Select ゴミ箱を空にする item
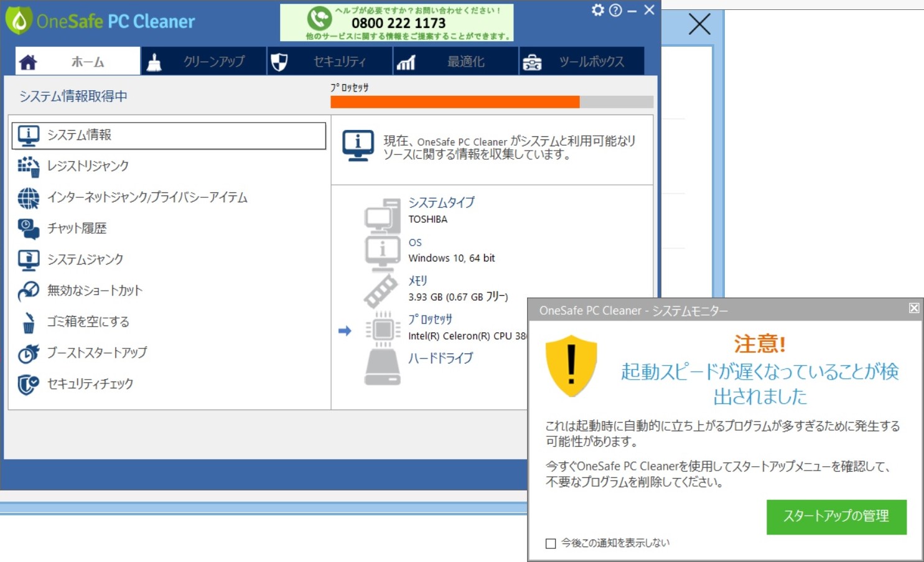The height and width of the screenshot is (562, 924). (x=169, y=322)
